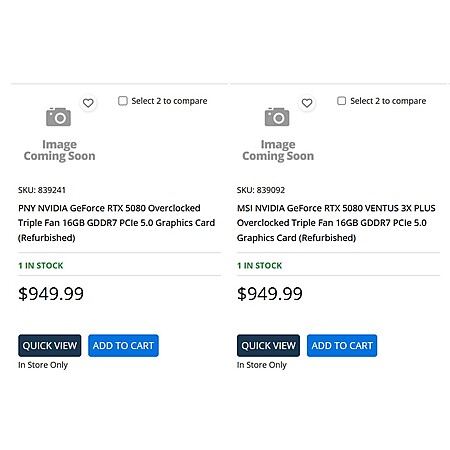Favorite the MSI VENTUS 3X PLUS heart icon
This screenshot has width=450, height=450.
[x=307, y=103]
